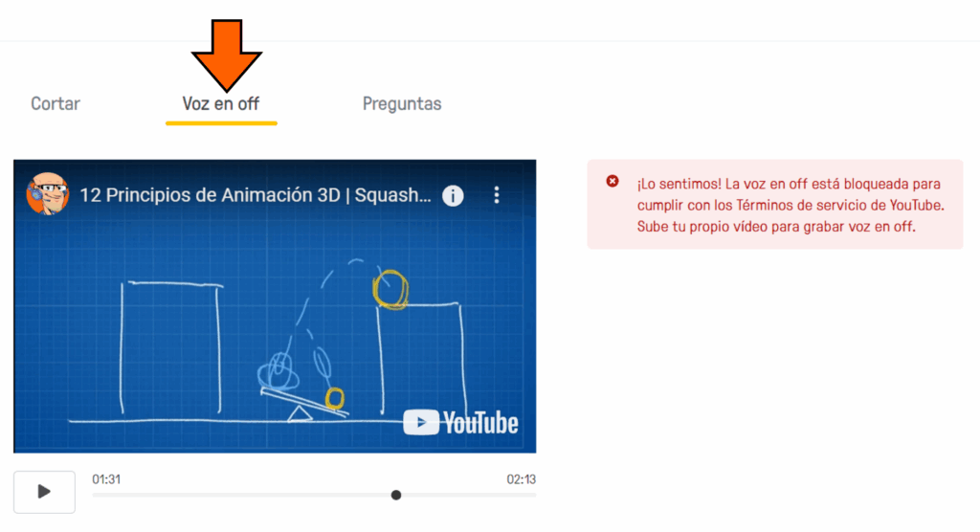Click the channel avatar in video header
Image resolution: width=980 pixels, height=532 pixels.
click(48, 194)
